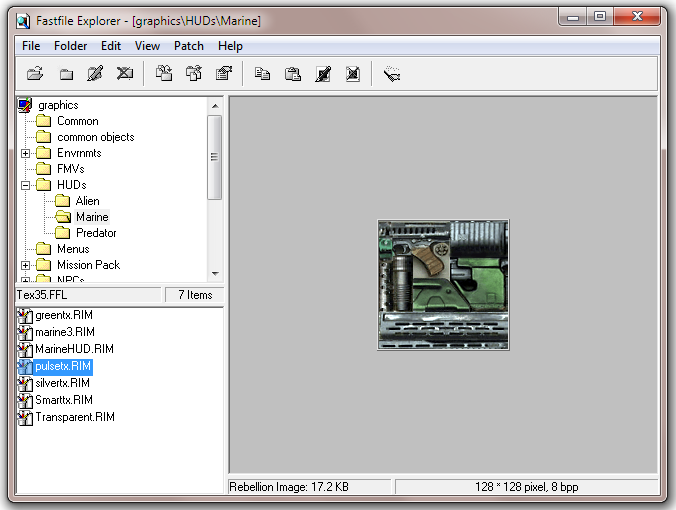Select the greentx.RIM file name
The width and height of the screenshot is (676, 510).
click(x=64, y=315)
